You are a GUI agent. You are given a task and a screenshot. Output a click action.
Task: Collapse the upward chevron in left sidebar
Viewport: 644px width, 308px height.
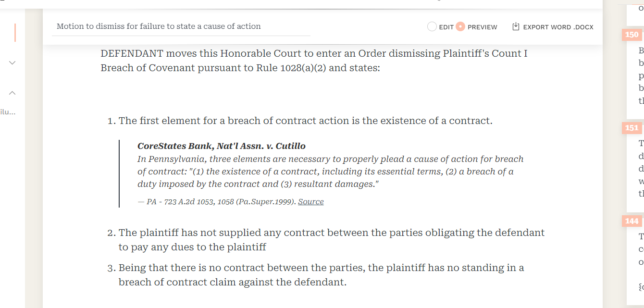pos(12,93)
